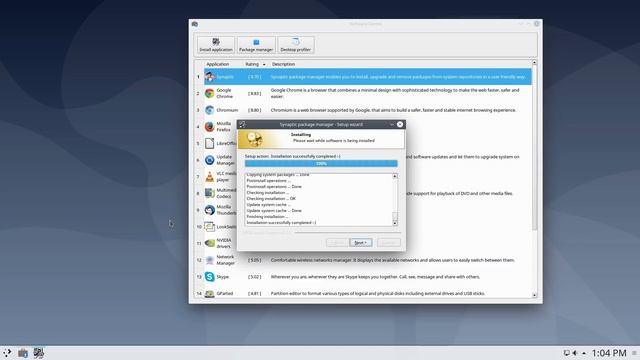Click the Software Center window title icon

pos(195,24)
